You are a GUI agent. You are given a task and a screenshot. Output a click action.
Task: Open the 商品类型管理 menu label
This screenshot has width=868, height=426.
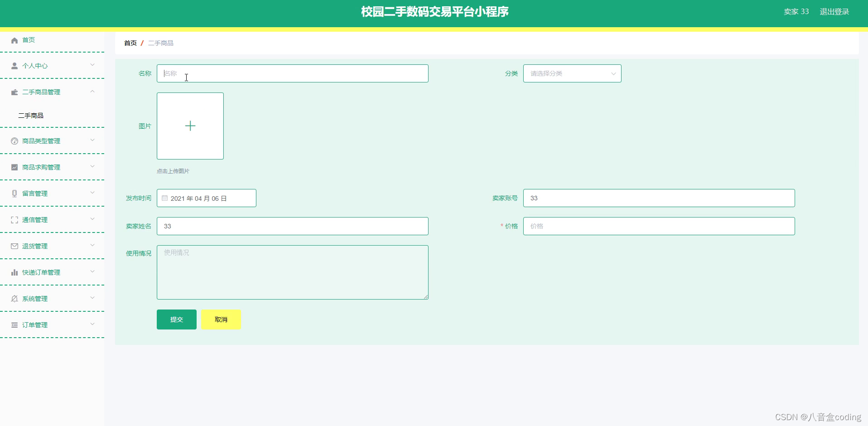click(41, 141)
